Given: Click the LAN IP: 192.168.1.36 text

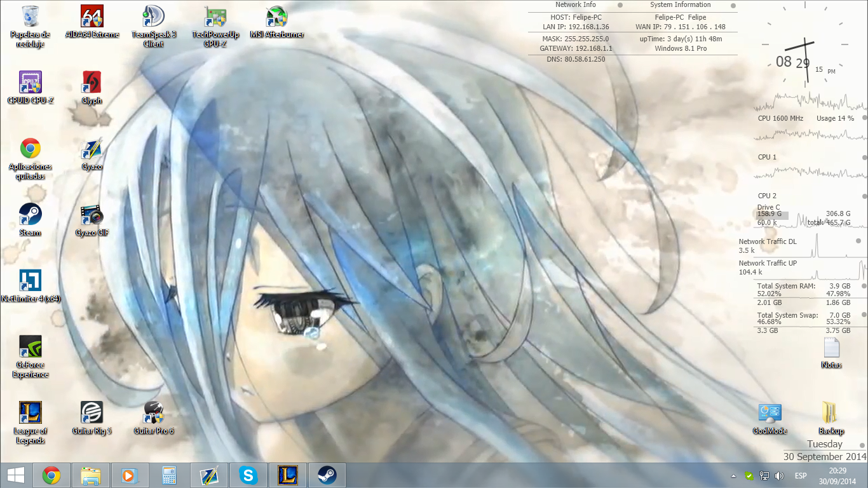Looking at the screenshot, I should [x=576, y=27].
